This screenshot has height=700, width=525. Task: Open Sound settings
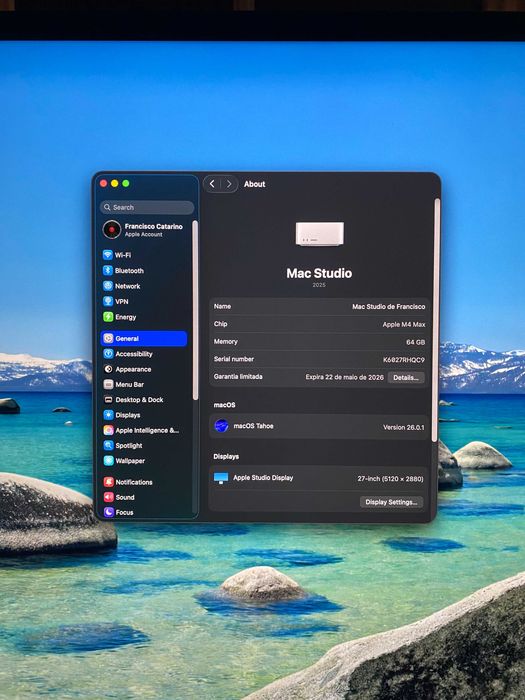[x=119, y=497]
